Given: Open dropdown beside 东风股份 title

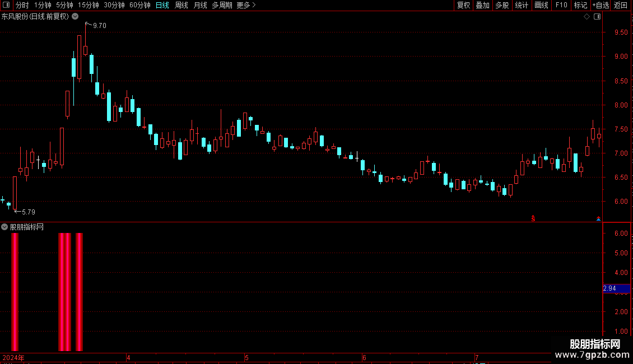Looking at the screenshot, I should coord(75,17).
